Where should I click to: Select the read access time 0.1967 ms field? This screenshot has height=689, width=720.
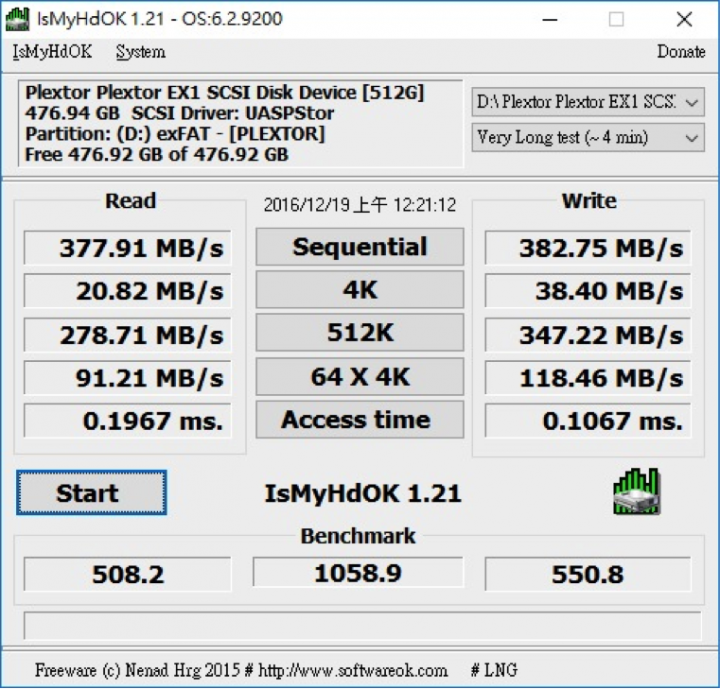(127, 421)
